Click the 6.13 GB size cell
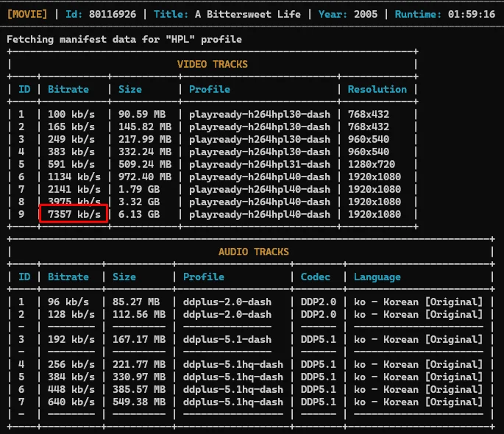Screen dimensions: 504x434 coord(139,214)
